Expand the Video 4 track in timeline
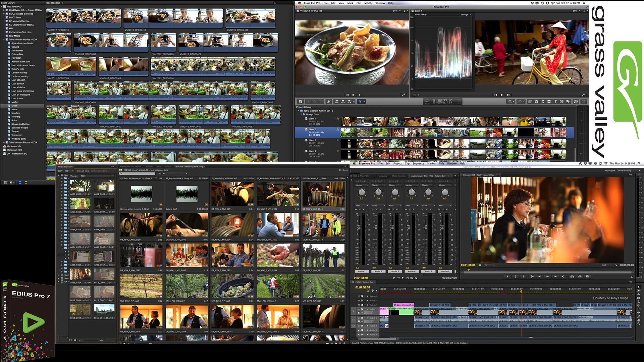Viewport: 644px width, 362px height. click(368, 296)
